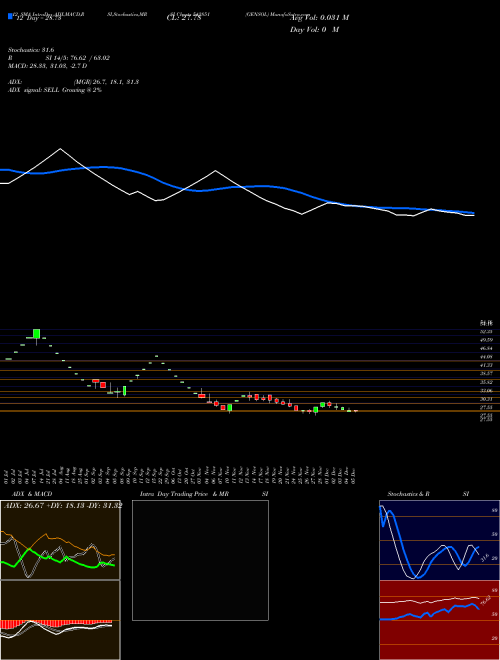Select the 'Avg Vol: 0.031 M' text
This screenshot has height=660, width=500.
tap(319, 18)
